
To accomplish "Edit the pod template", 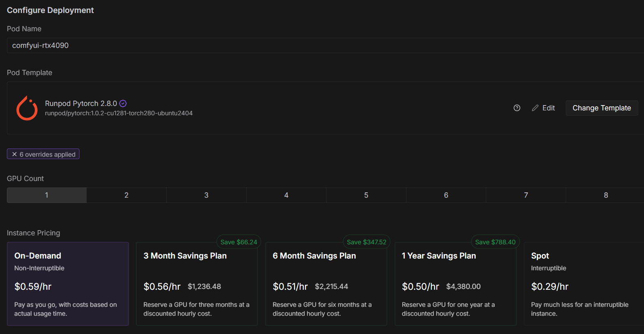I will coord(543,108).
